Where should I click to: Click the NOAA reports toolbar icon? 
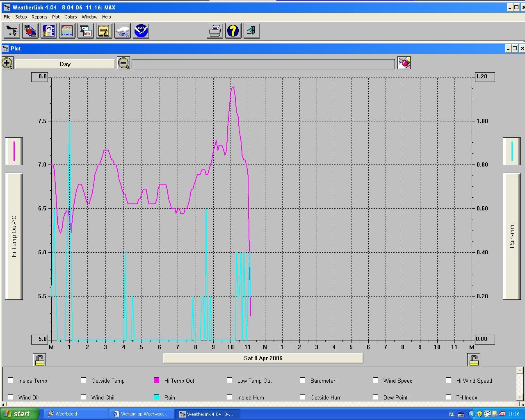coord(141,31)
